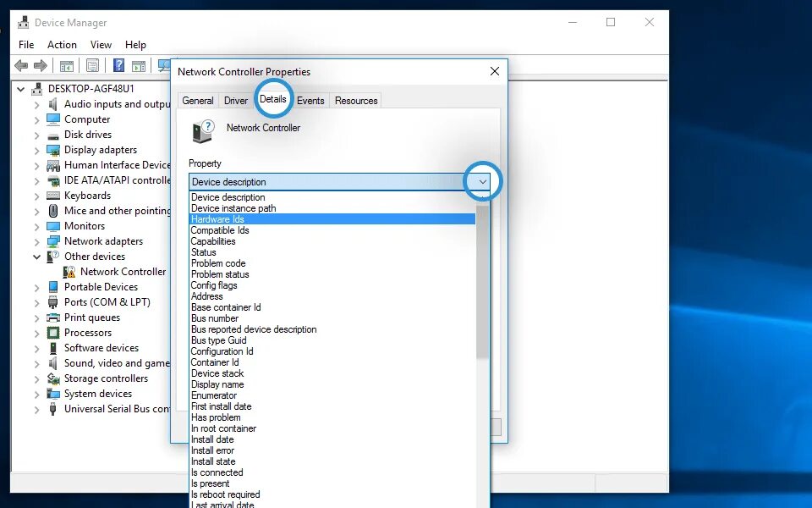812x508 pixels.
Task: Choose Install state from the list
Action: 332,461
